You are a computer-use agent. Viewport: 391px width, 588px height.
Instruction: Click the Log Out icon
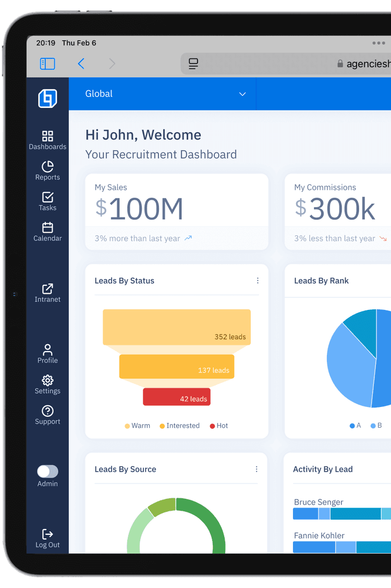[x=47, y=534]
